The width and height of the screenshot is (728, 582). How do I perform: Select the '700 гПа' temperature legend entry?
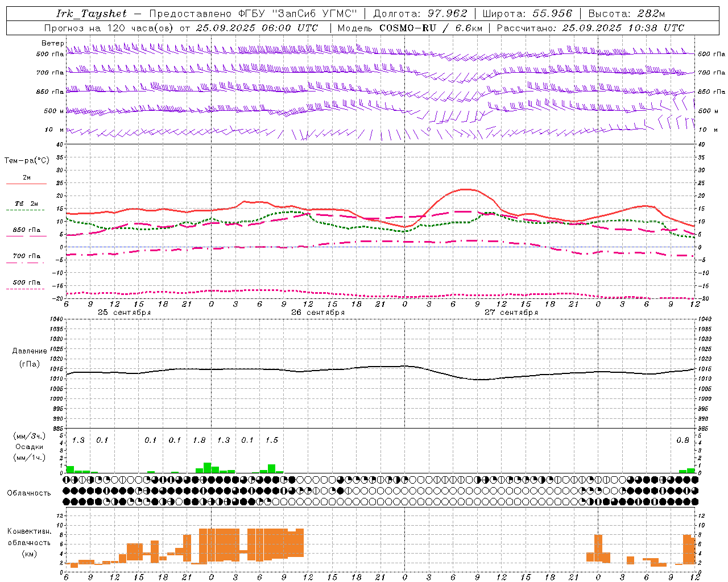(x=26, y=256)
